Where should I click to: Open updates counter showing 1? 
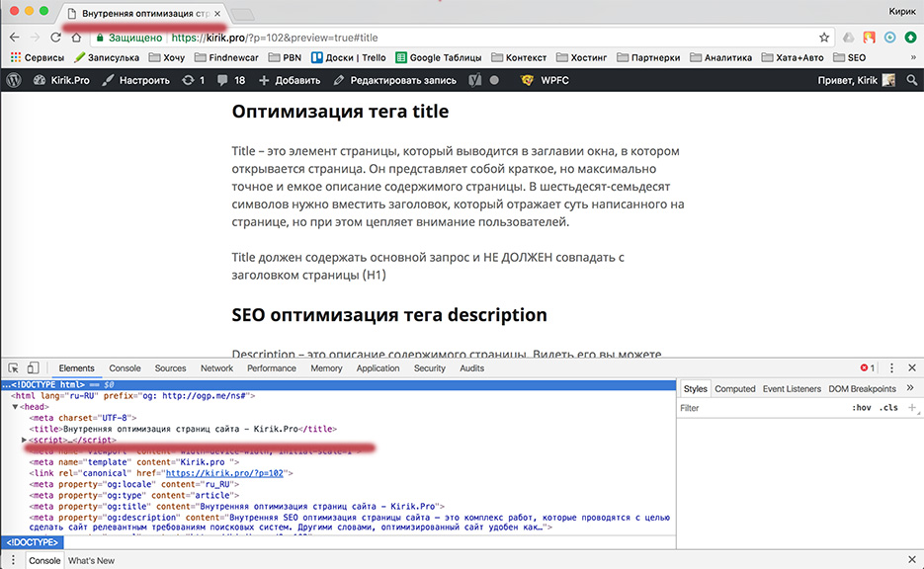click(x=194, y=80)
